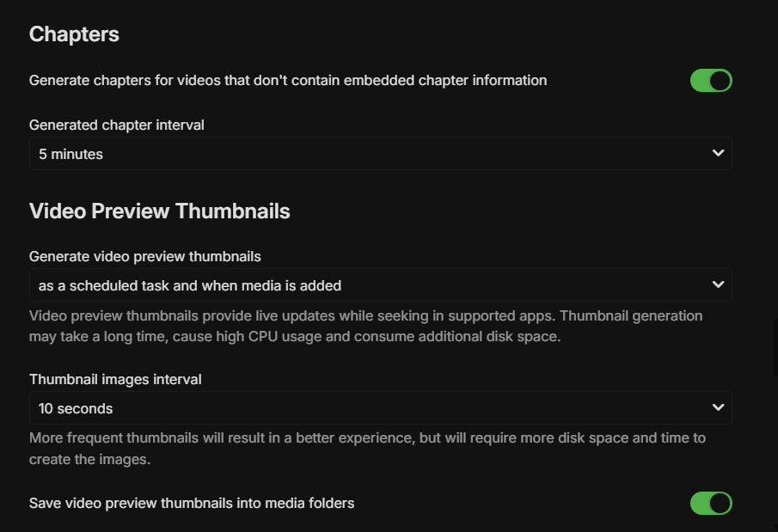Click the chevron arrow beside "10 seconds"
This screenshot has width=778, height=532.
(719, 407)
